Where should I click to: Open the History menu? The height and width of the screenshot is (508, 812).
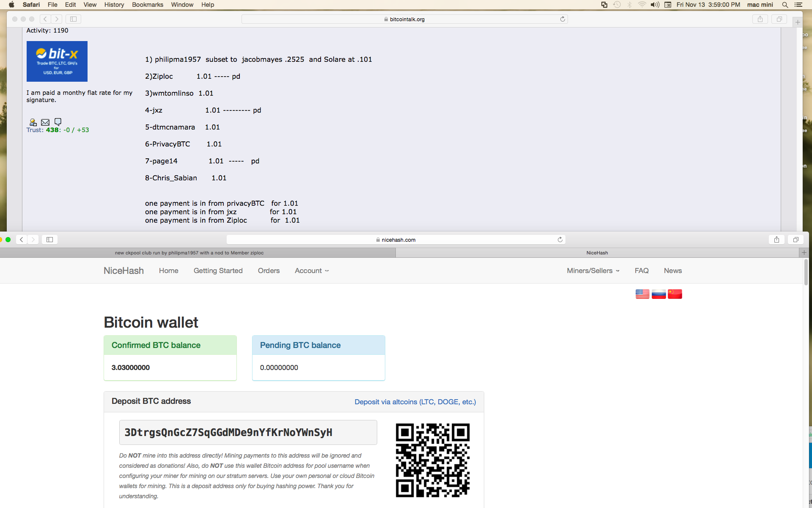[114, 5]
